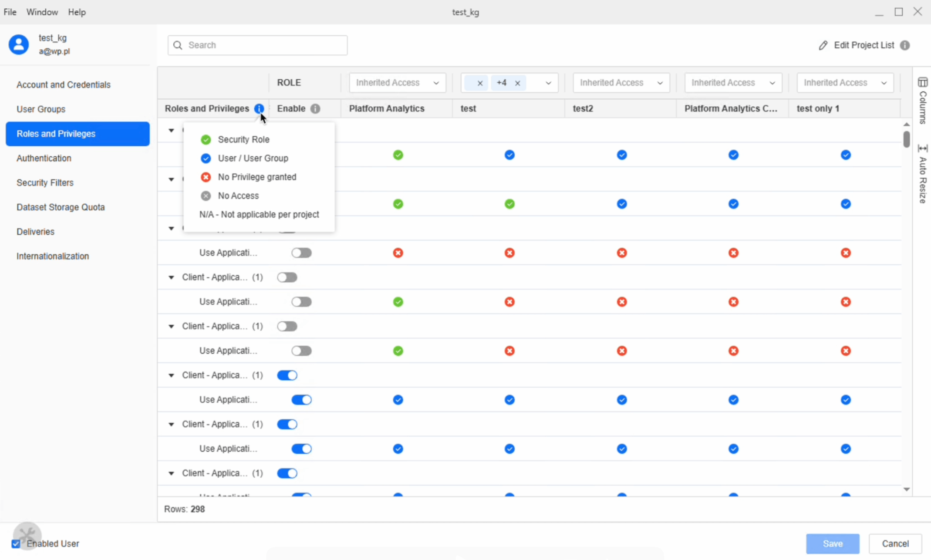This screenshot has height=560, width=931.
Task: Enable the toggle on the first Client-Application row
Action: click(x=287, y=277)
